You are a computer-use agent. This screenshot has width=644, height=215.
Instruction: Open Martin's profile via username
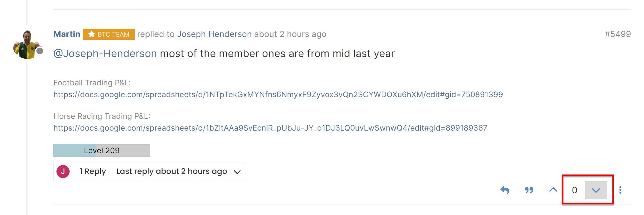tap(67, 34)
